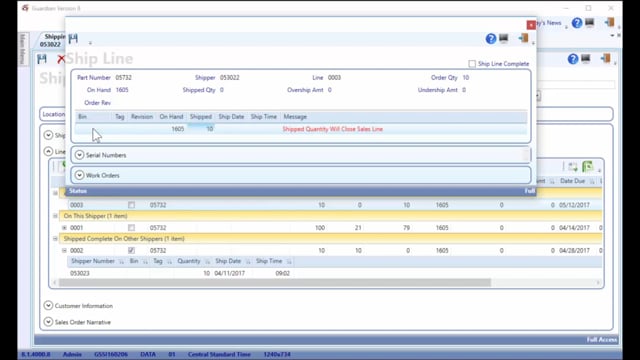This screenshot has height=360, width=640.
Task: Click the 04/11/2017 ship date cell
Action: click(230, 273)
